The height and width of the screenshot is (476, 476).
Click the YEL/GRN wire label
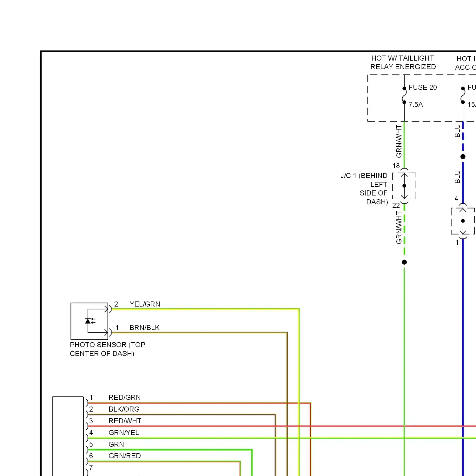click(145, 304)
